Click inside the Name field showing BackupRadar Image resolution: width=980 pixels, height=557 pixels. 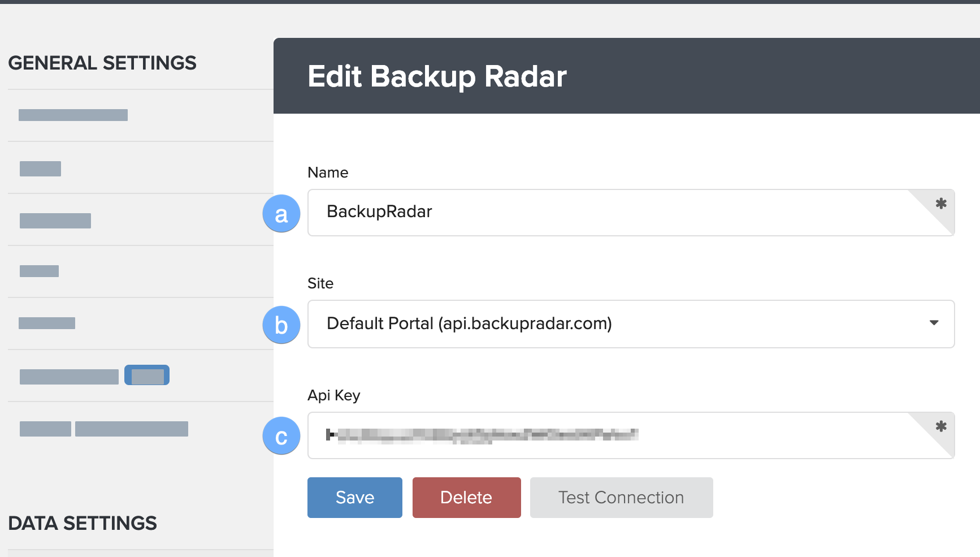click(565, 213)
